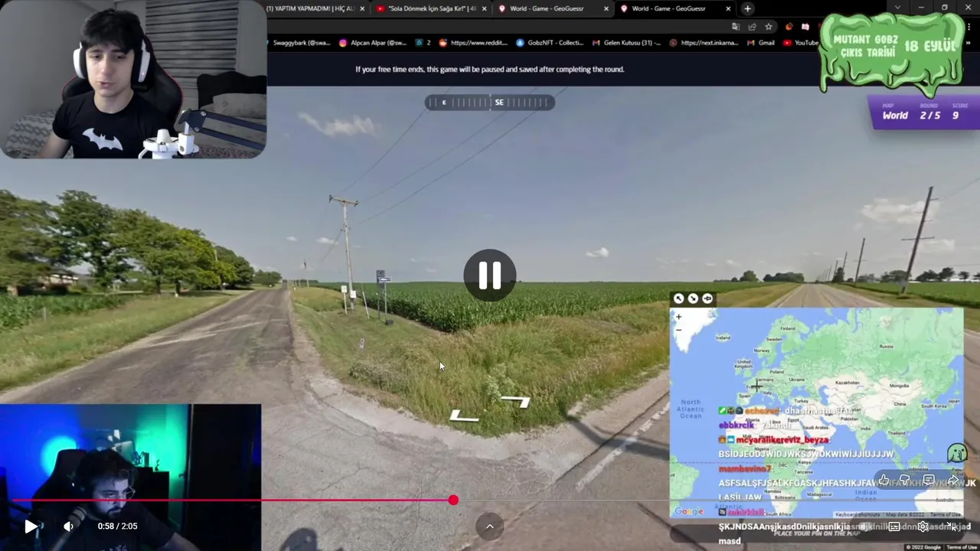Image resolution: width=980 pixels, height=551 pixels.
Task: Open the Gmail bookmark
Action: point(760,43)
